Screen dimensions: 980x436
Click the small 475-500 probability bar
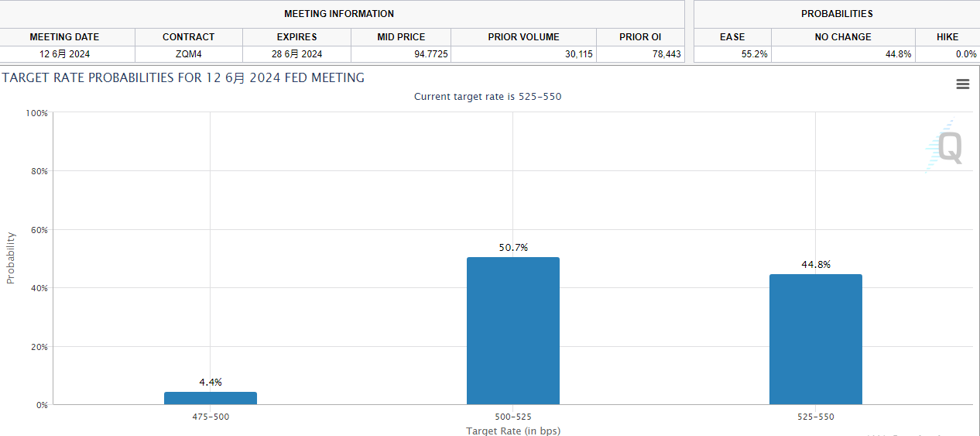[211, 398]
